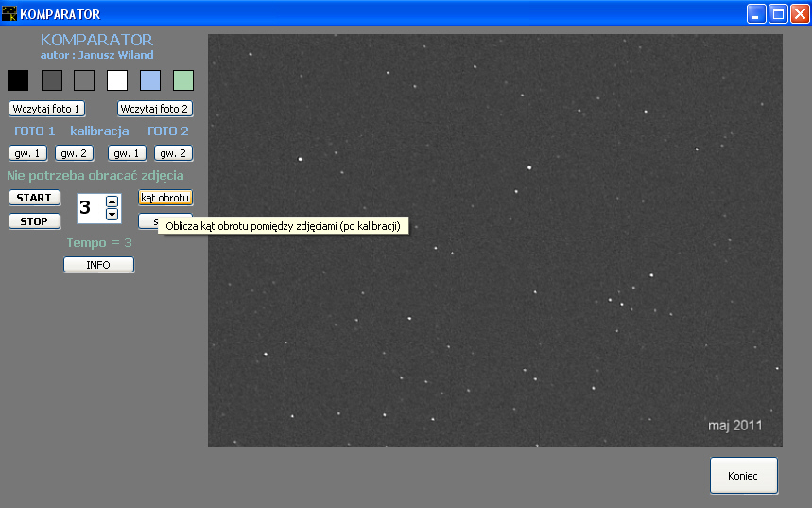Click the 'Tempo = 3' label
The height and width of the screenshot is (508, 812).
point(99,242)
